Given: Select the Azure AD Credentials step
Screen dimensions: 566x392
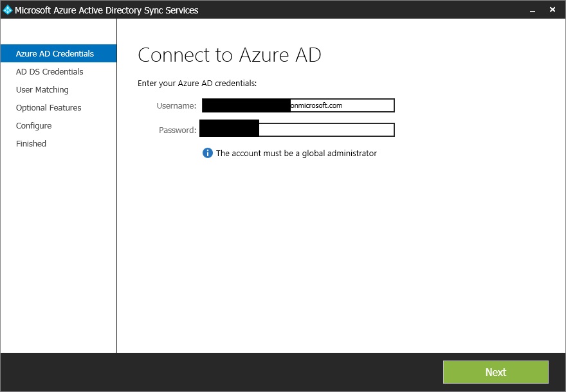Looking at the screenshot, I should click(55, 54).
